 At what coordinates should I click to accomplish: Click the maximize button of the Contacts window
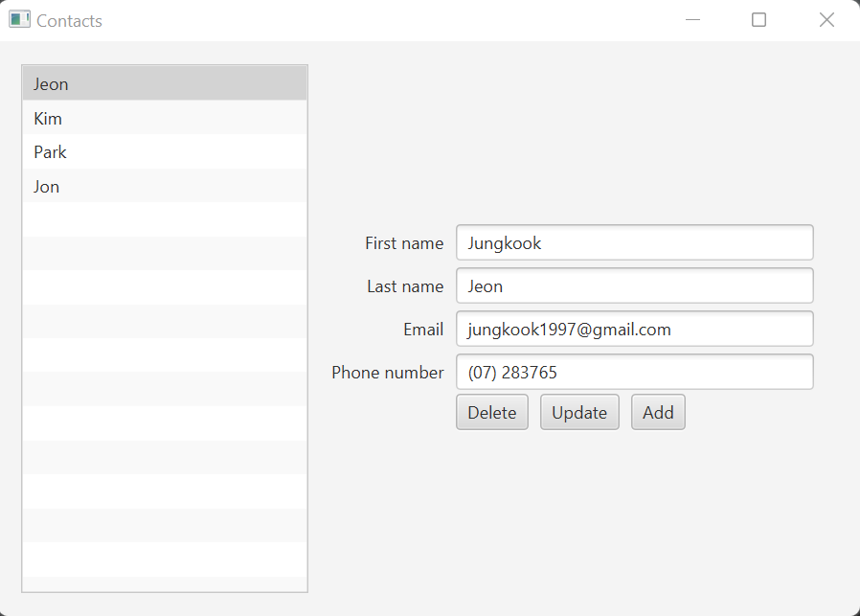click(758, 19)
